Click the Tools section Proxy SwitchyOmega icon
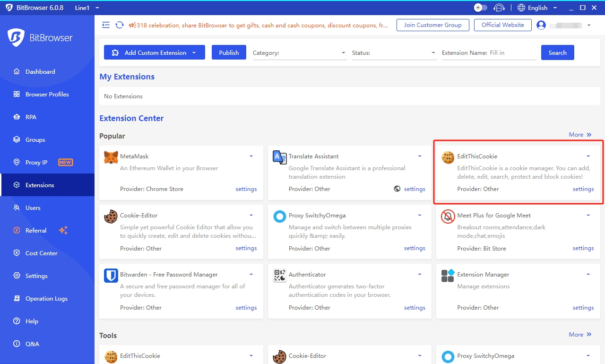Screen dimensions: 605x364 tap(448, 356)
